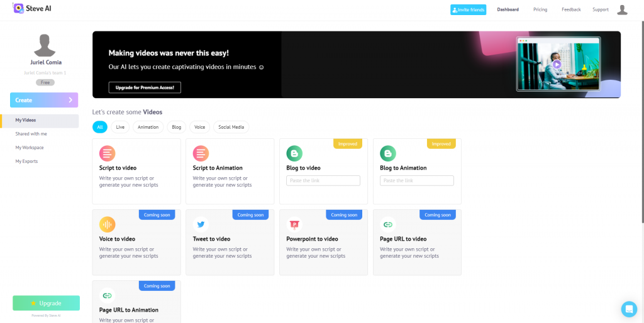Click Juriel Comia's team 1 text
The height and width of the screenshot is (323, 644).
point(45,73)
